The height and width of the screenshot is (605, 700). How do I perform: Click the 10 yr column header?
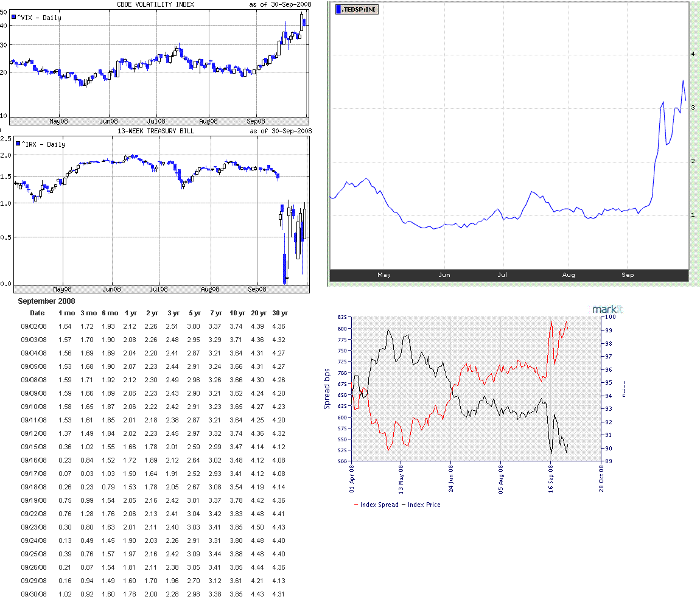pos(238,313)
